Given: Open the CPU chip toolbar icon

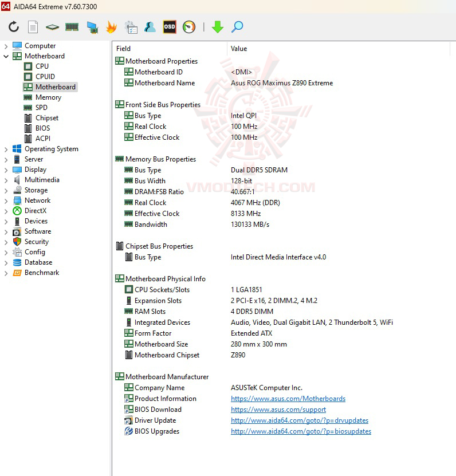Looking at the screenshot, I should coord(52,27).
